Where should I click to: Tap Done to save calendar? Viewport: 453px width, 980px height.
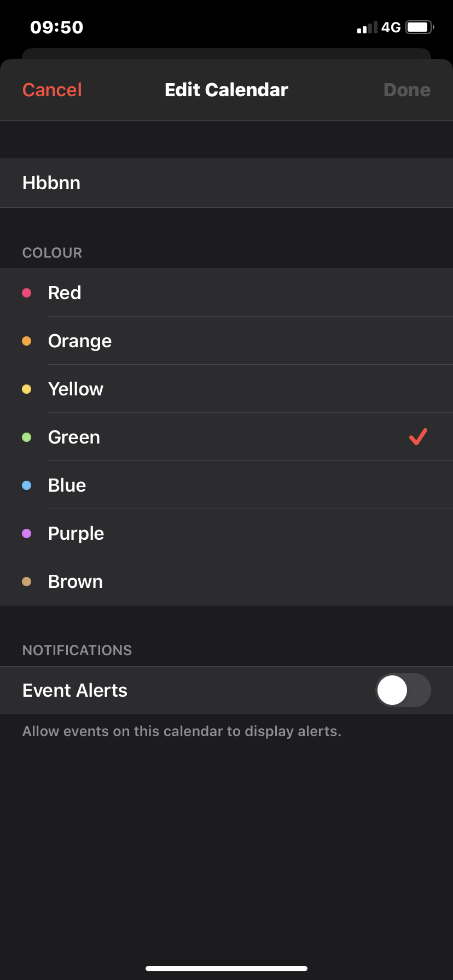click(407, 90)
